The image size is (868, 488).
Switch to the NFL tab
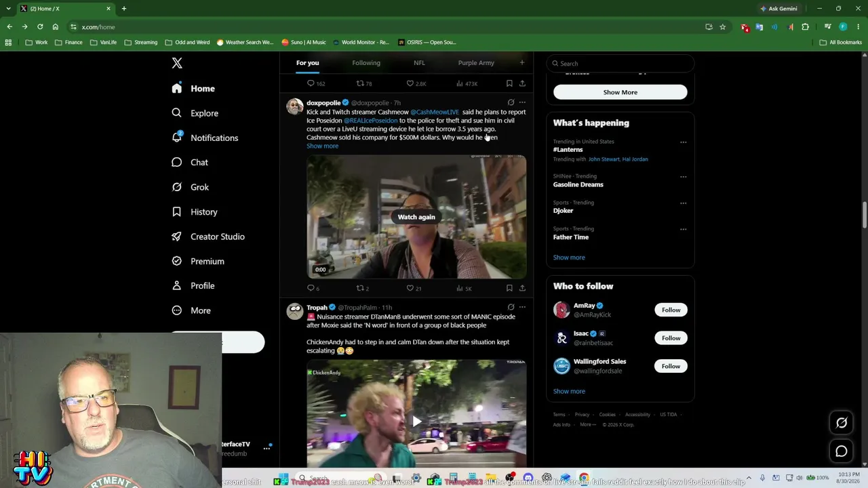tap(419, 63)
